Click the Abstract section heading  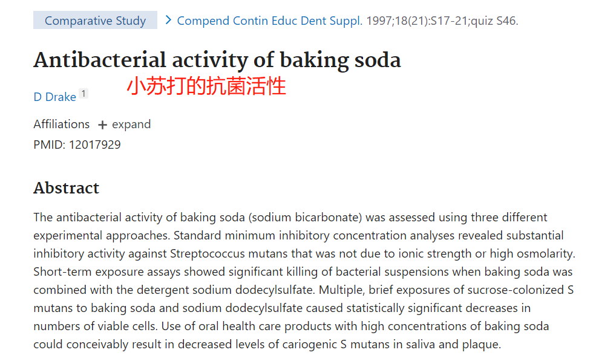tap(66, 187)
